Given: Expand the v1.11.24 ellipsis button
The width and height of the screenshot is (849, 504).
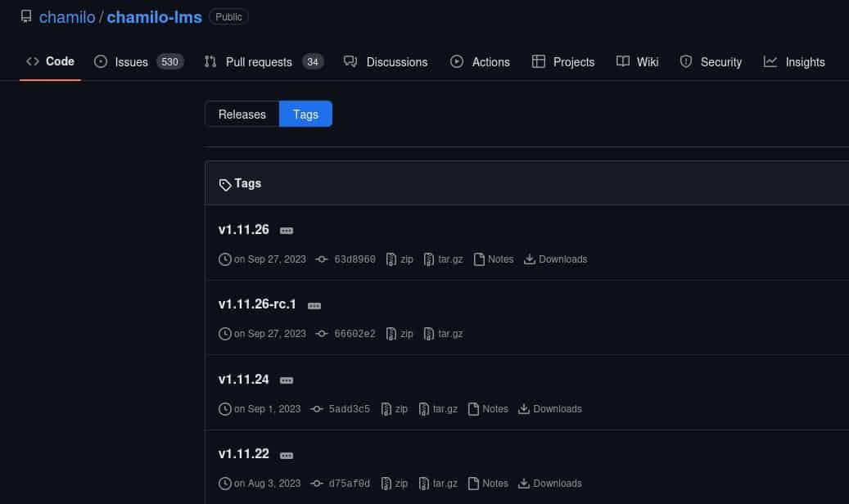Looking at the screenshot, I should pos(287,380).
